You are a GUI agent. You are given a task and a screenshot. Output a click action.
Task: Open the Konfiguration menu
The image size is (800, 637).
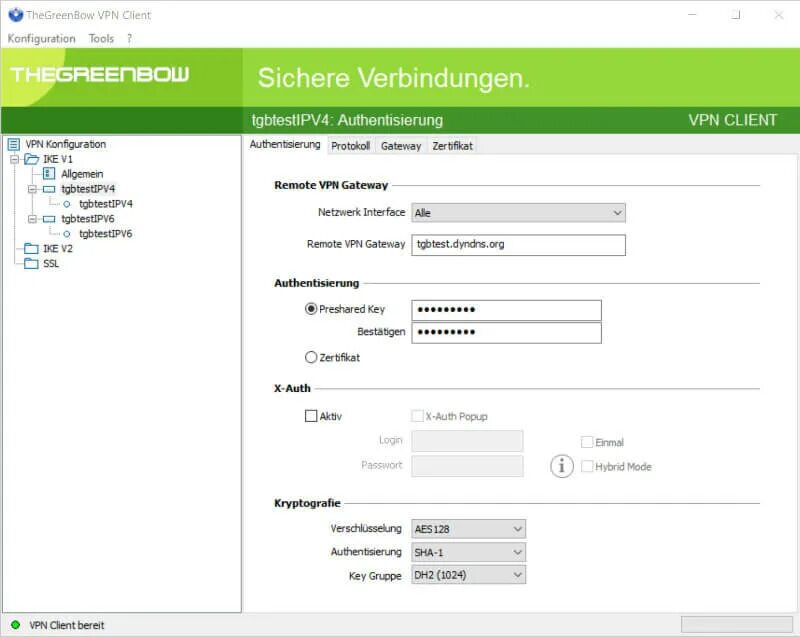pyautogui.click(x=41, y=39)
